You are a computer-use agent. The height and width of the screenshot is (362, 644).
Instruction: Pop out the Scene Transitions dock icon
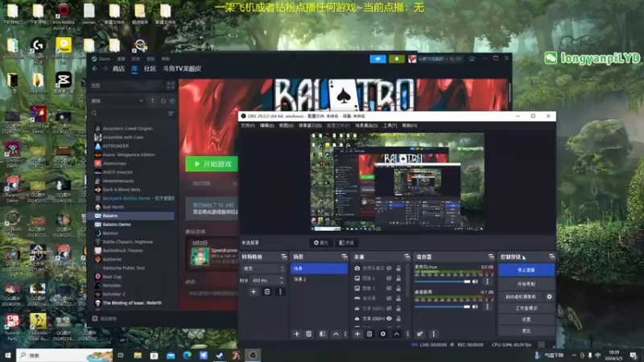284,257
